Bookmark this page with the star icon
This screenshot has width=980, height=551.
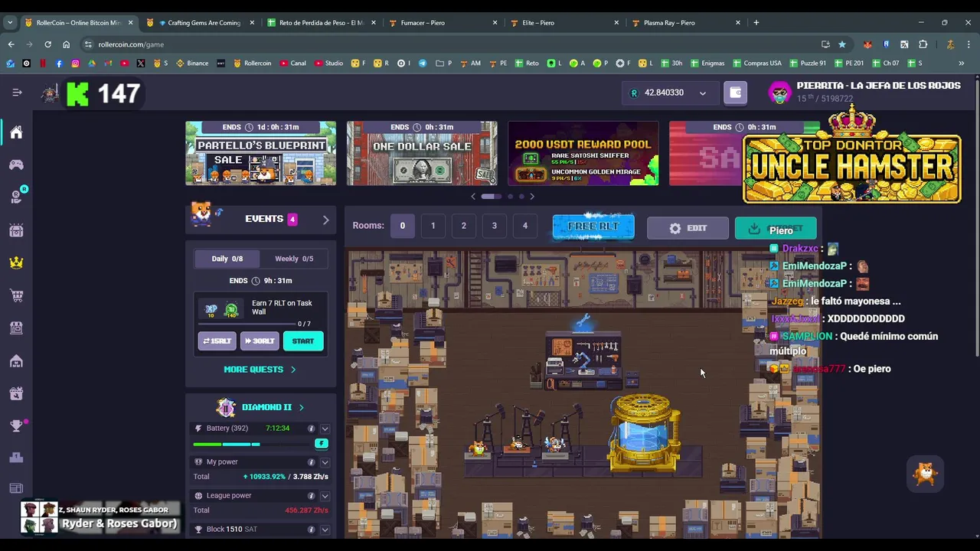(842, 44)
